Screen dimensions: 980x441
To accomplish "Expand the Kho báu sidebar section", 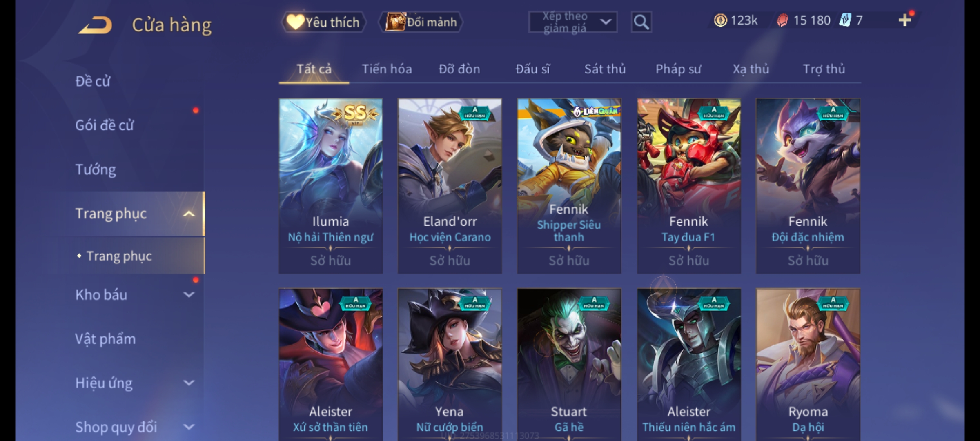I will click(189, 294).
